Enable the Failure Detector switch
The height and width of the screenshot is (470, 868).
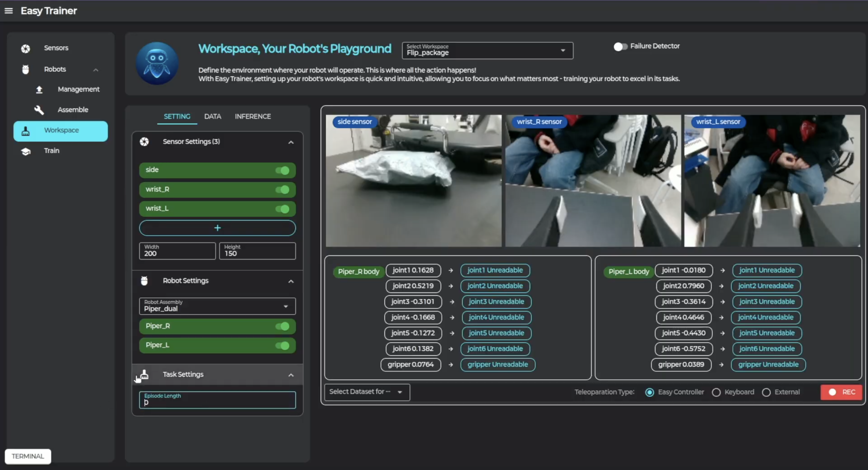pos(620,46)
